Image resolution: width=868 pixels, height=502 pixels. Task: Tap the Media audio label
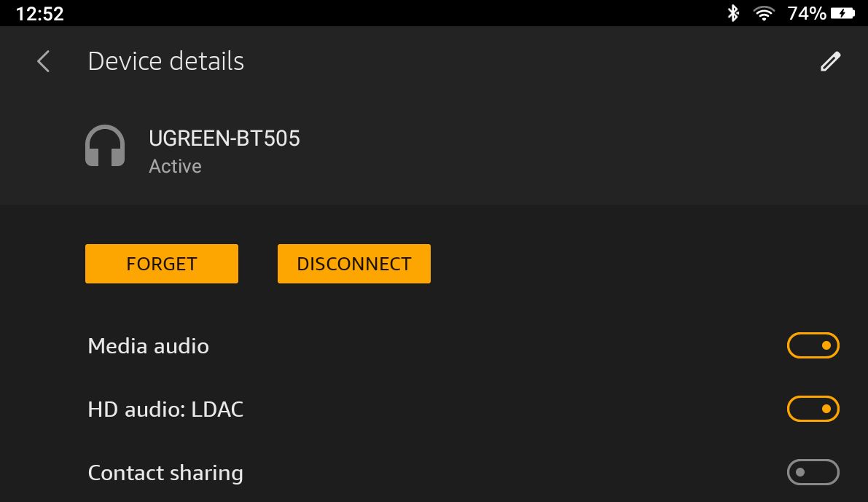[x=148, y=345]
